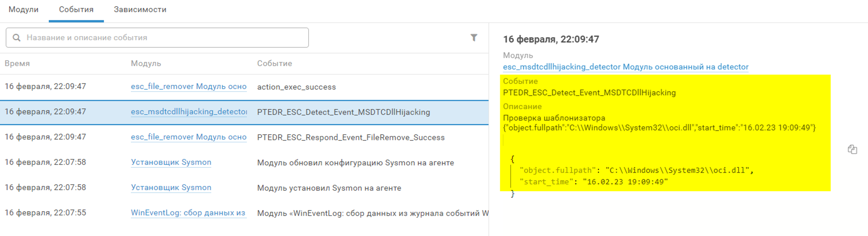This screenshot has height=236, width=868.
Task: Select the Sysmon configuration updated event row
Action: [x=355, y=163]
